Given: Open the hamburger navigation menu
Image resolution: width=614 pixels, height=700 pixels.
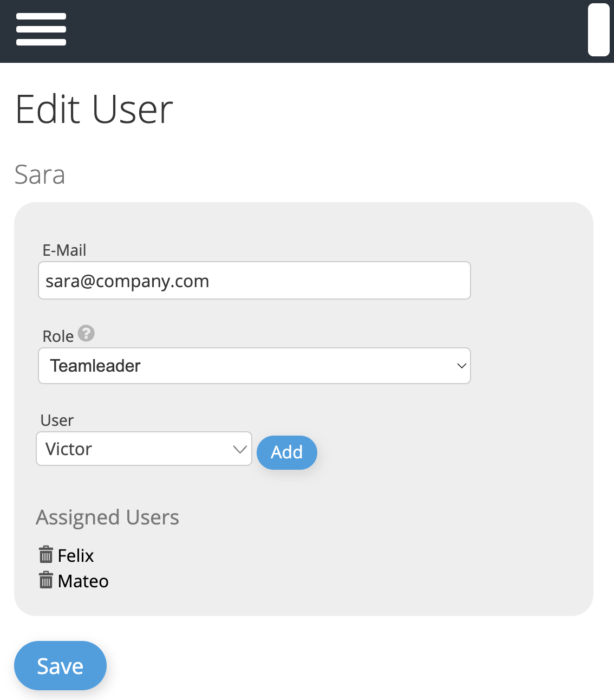Looking at the screenshot, I should tap(41, 29).
